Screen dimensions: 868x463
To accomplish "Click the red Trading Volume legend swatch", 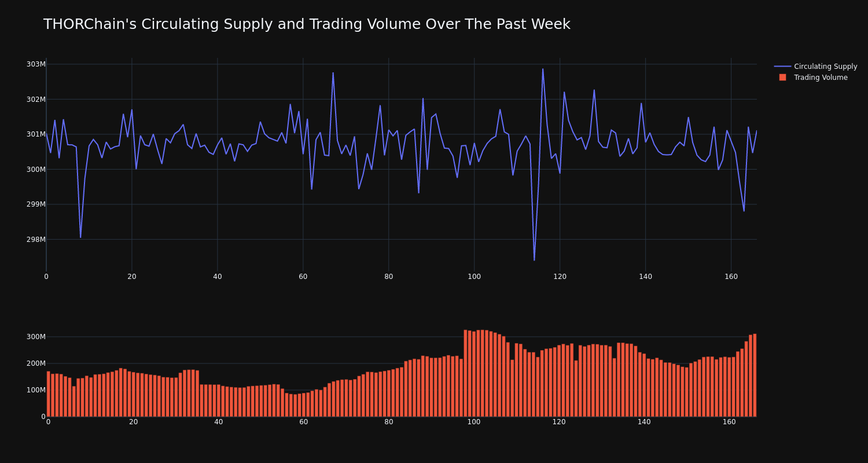I will coord(782,78).
